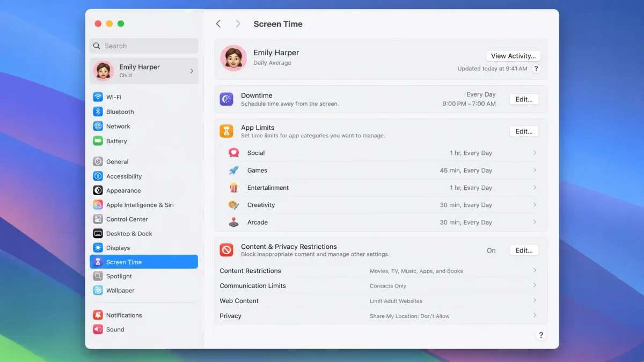This screenshot has height=362, width=644.
Task: Click '1 hr, Every Day' for Social
Action: point(471,153)
